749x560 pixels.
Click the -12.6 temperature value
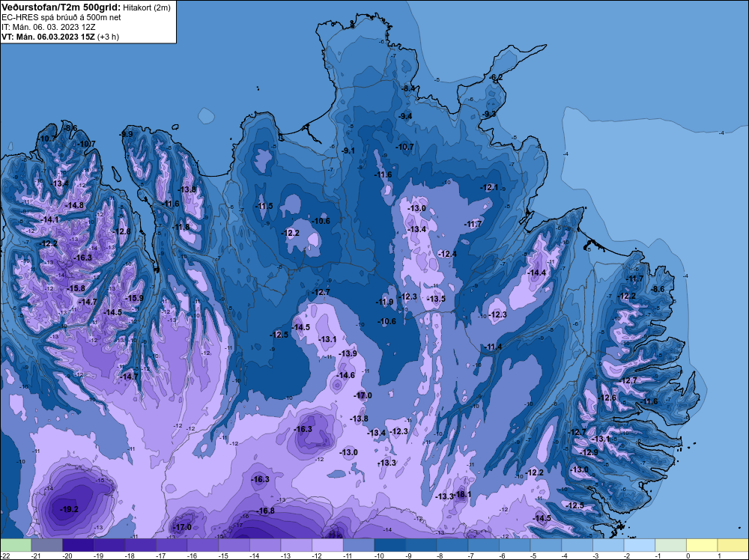click(x=607, y=398)
